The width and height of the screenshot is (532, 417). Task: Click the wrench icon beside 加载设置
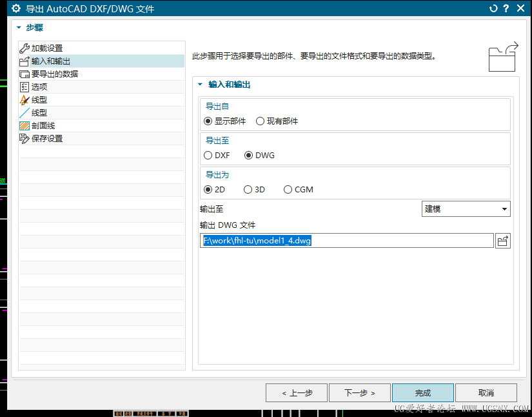pos(25,48)
